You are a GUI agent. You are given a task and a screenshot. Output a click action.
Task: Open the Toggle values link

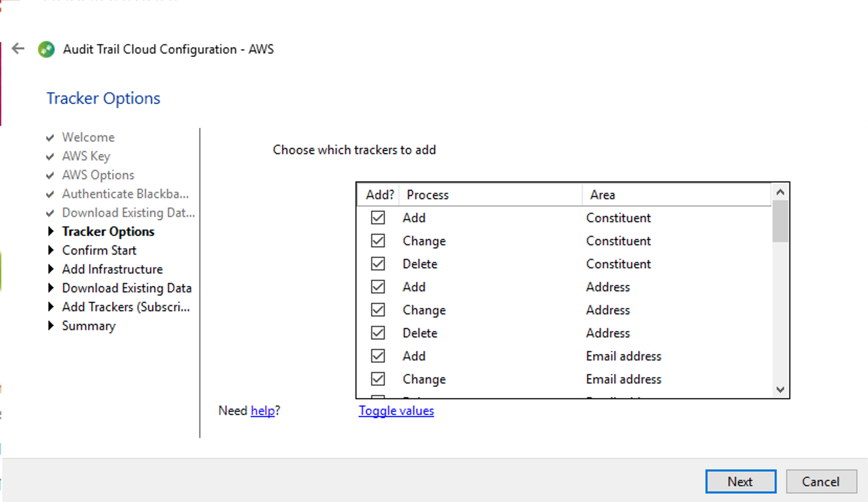coord(396,411)
